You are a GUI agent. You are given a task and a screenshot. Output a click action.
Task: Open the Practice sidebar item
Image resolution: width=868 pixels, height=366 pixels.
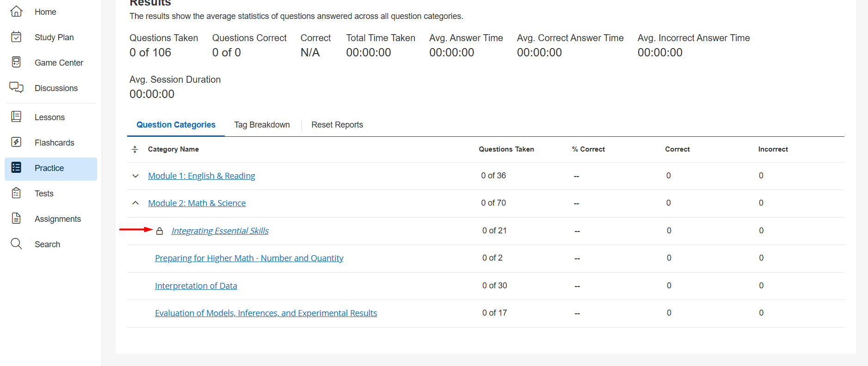click(49, 168)
